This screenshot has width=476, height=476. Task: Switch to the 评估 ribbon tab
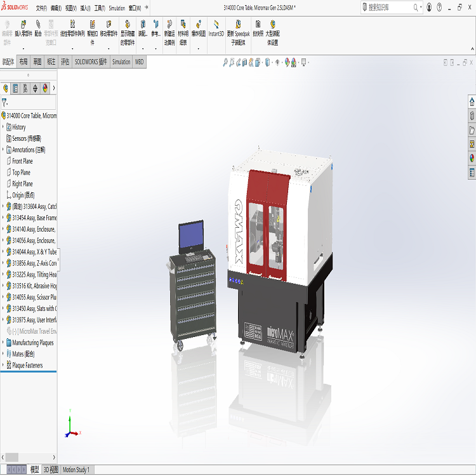pos(65,62)
